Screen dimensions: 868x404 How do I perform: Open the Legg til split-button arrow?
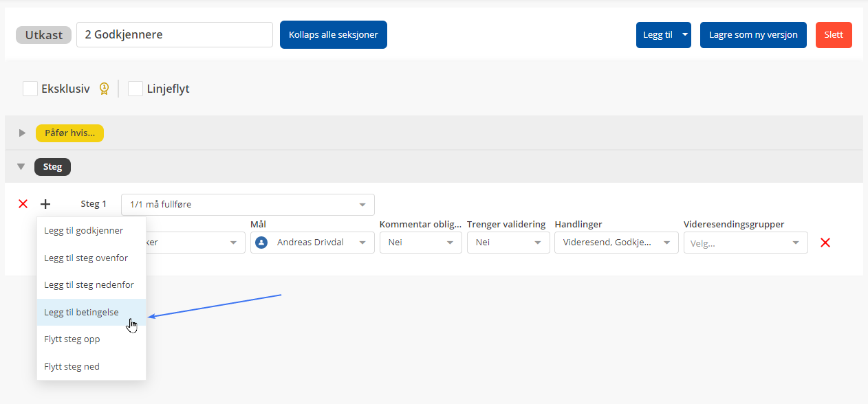pos(684,35)
